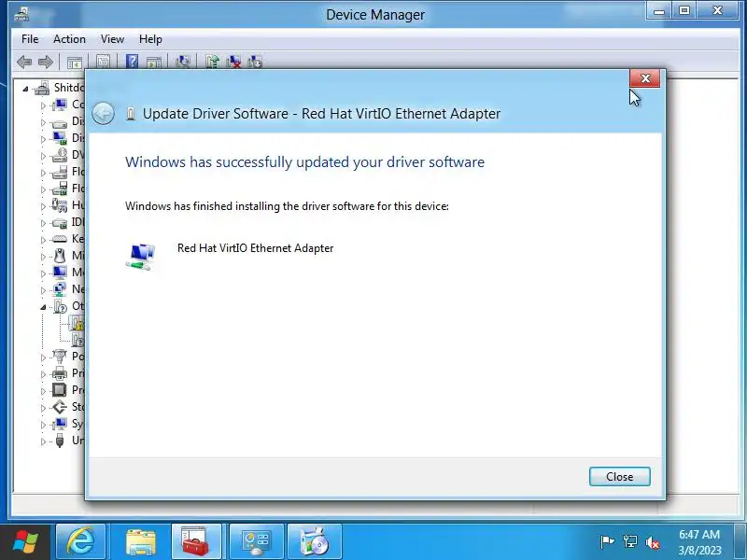The image size is (747, 560).
Task: Select the processor chip icon in device tree
Action: coord(60,390)
